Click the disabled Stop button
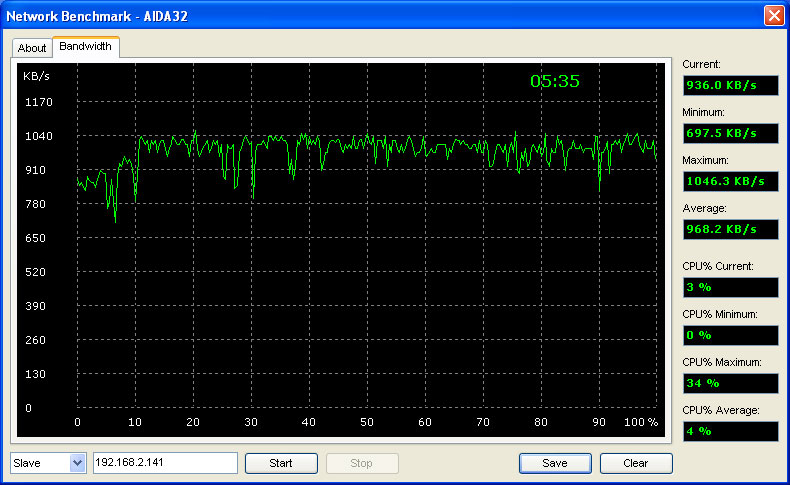The width and height of the screenshot is (790, 485). tap(362, 463)
